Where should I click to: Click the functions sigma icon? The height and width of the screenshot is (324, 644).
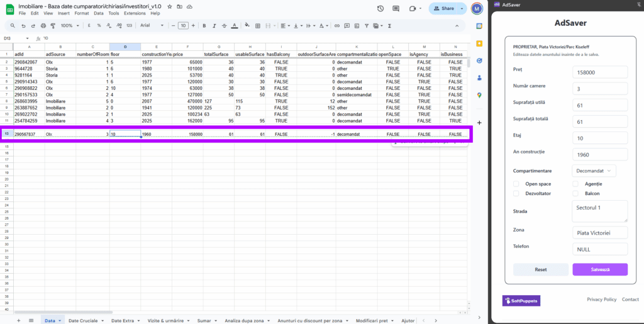(389, 26)
